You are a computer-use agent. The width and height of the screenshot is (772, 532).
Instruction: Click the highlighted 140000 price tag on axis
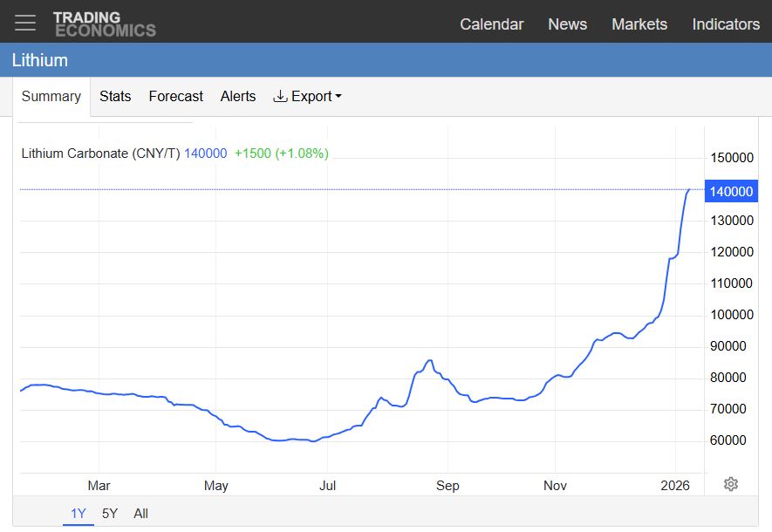tap(729, 192)
